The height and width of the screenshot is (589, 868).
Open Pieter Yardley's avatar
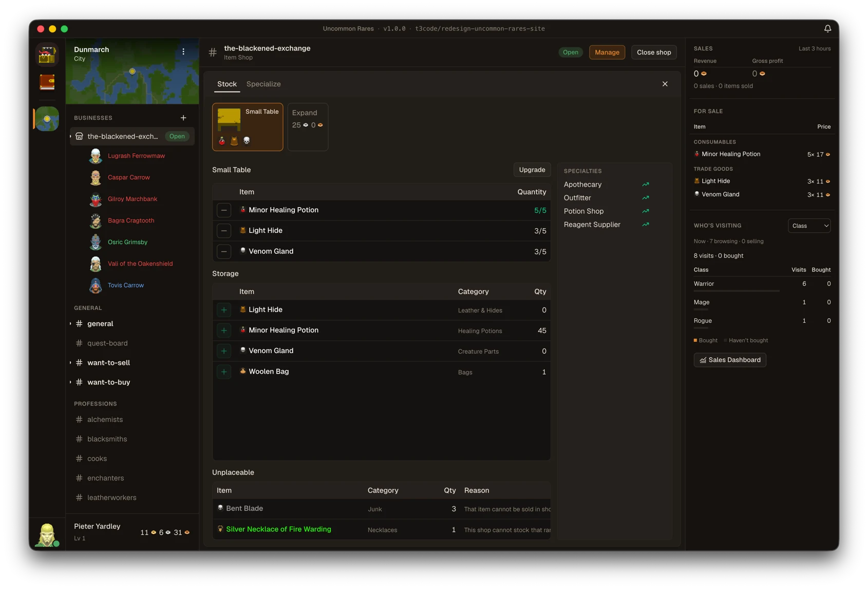click(x=47, y=535)
